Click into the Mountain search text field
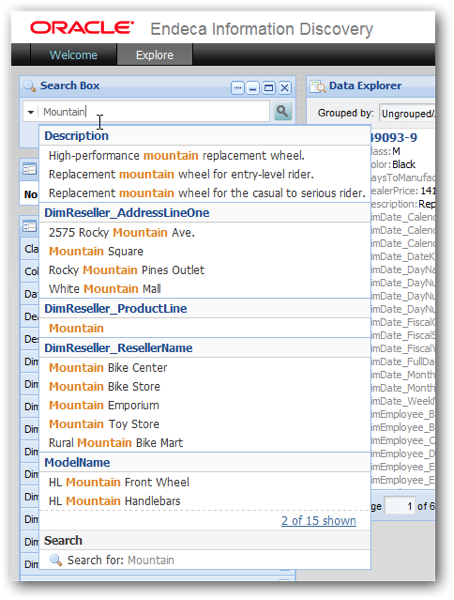 pyautogui.click(x=155, y=112)
